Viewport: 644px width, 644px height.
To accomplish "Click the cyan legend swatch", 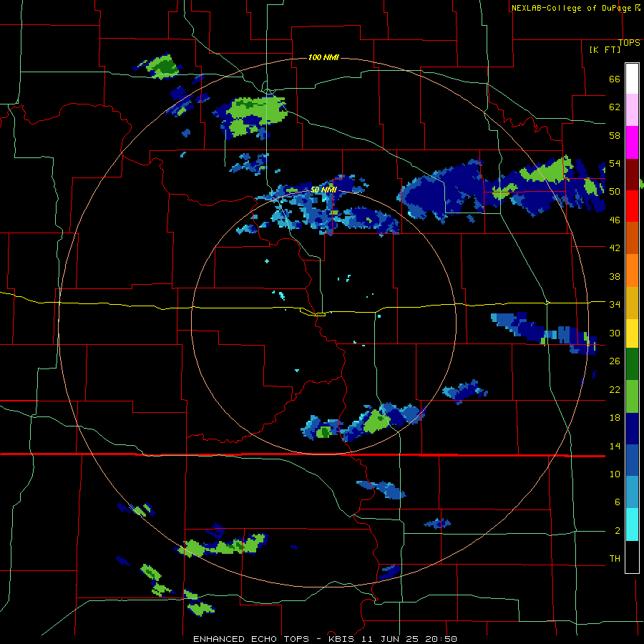I will pos(632,525).
